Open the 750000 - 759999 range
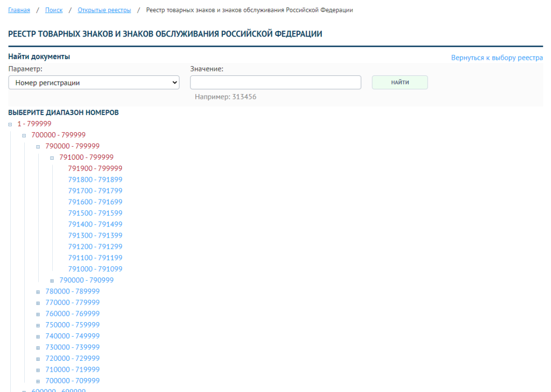The image size is (551, 392). coord(72,325)
